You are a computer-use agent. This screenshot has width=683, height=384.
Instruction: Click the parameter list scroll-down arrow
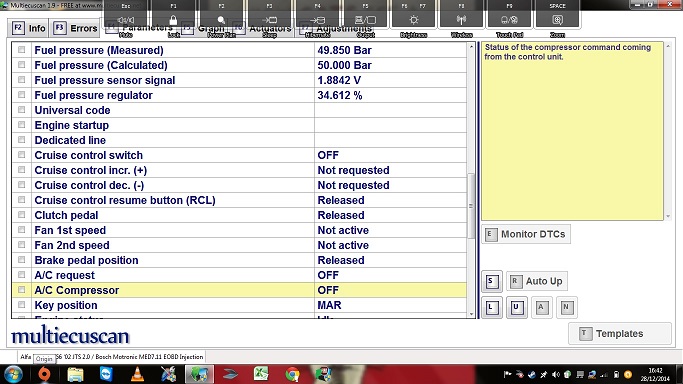471,314
